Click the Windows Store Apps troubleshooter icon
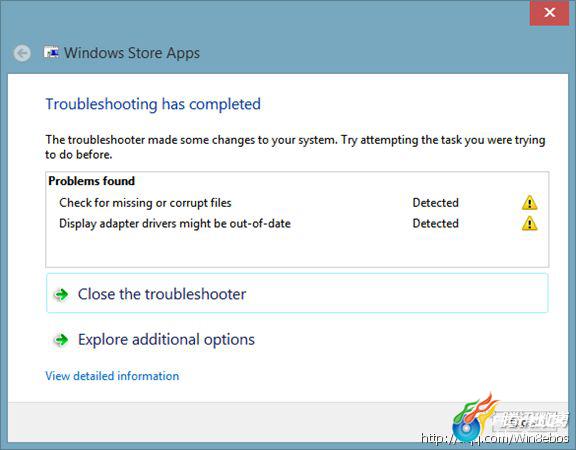The image size is (576, 450). (x=51, y=53)
